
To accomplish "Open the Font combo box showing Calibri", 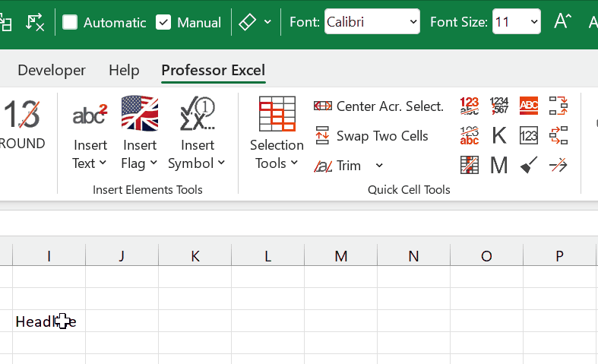I will [x=372, y=22].
